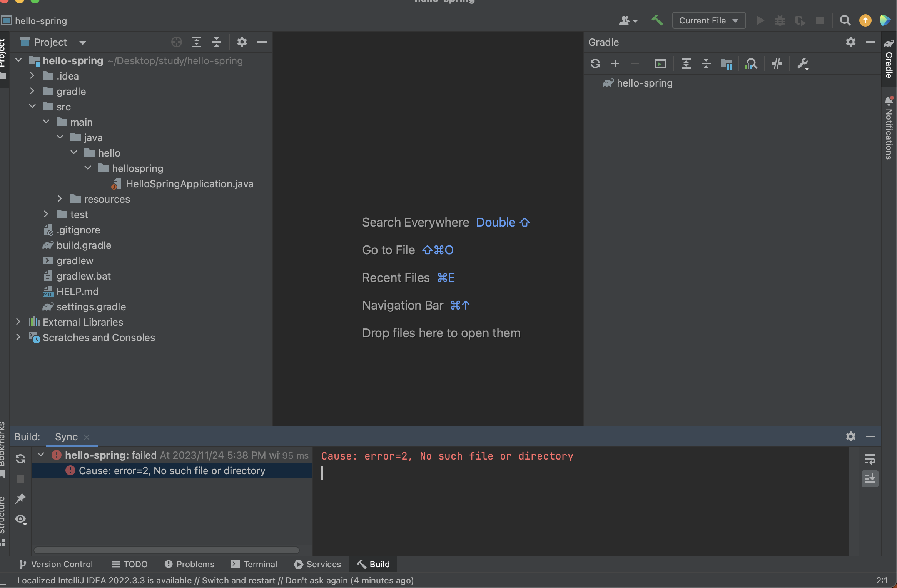
Task: Click Pin Tab icon in Build panel
Action: click(x=20, y=499)
